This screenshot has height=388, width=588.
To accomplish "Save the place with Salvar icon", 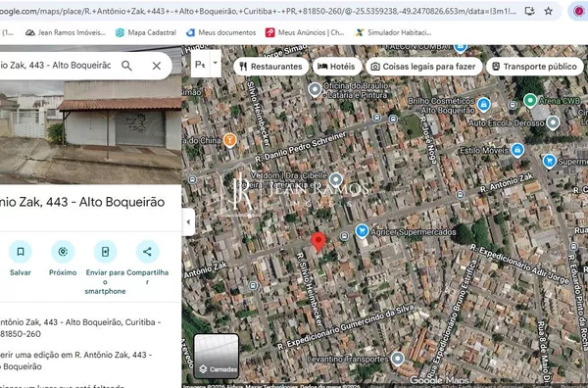I will pyautogui.click(x=21, y=252).
